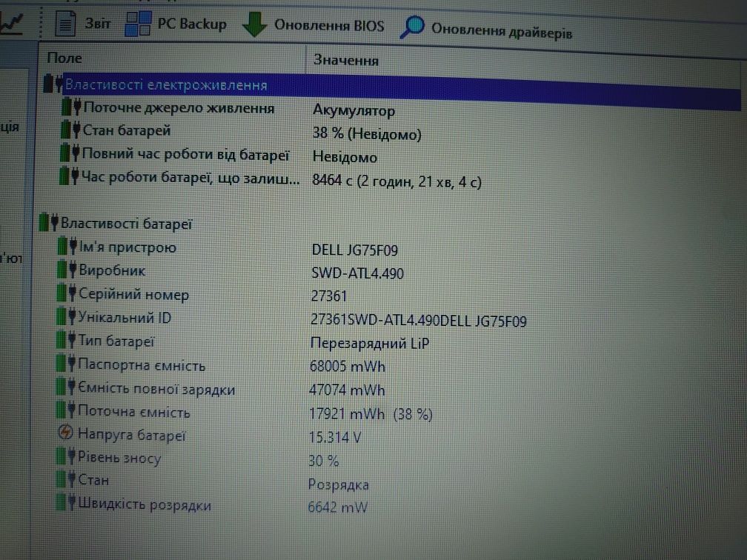Select the Час роботи батареї, що залиш... row
The height and width of the screenshot is (560, 747).
click(x=190, y=178)
